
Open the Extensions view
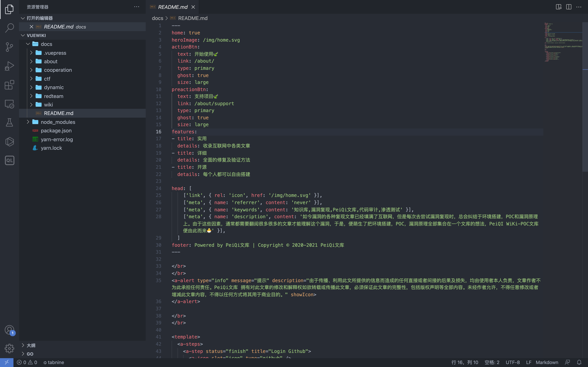(9, 85)
